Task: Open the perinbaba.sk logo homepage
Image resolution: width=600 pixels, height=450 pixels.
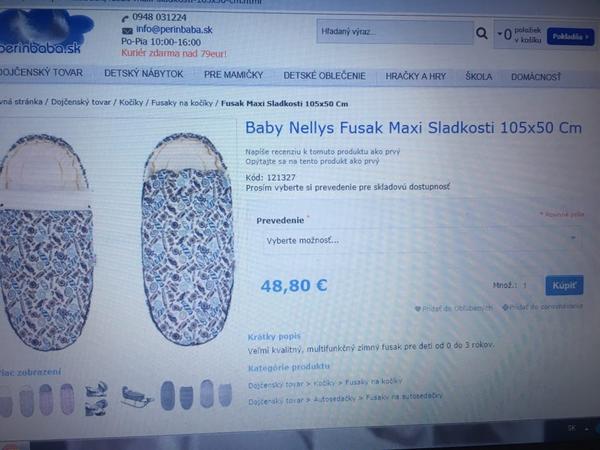Action: tap(42, 31)
